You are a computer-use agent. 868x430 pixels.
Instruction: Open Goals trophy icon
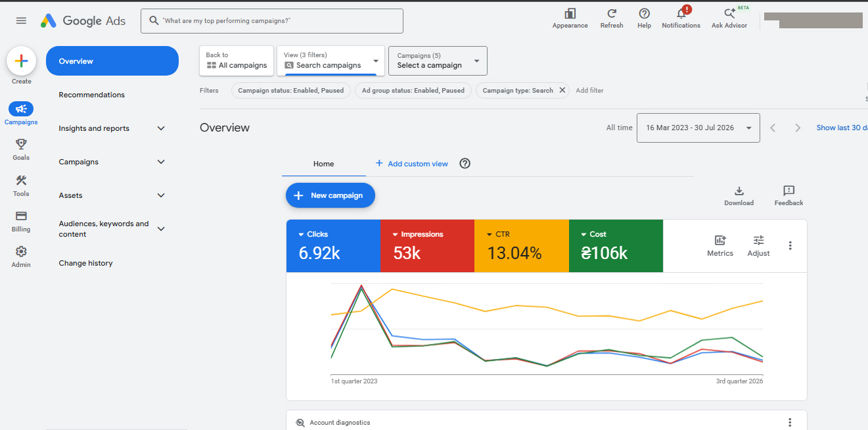21,149
